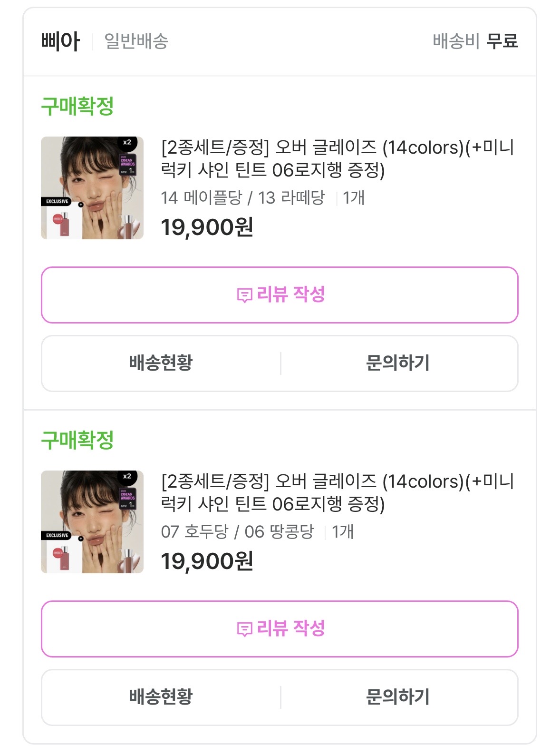Screen dimensions: 560x756
Task: Select the 07 호두당 / 06 땅콩당 option text
Action: [238, 531]
